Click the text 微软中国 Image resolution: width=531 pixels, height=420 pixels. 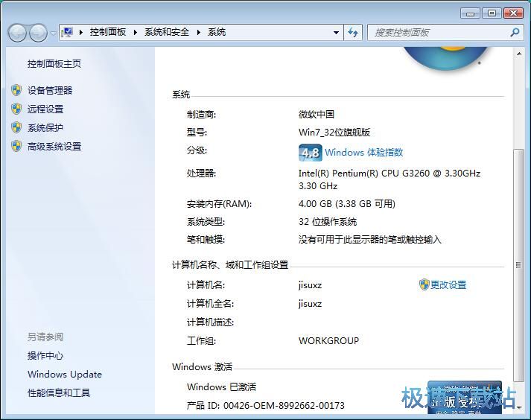tap(317, 114)
